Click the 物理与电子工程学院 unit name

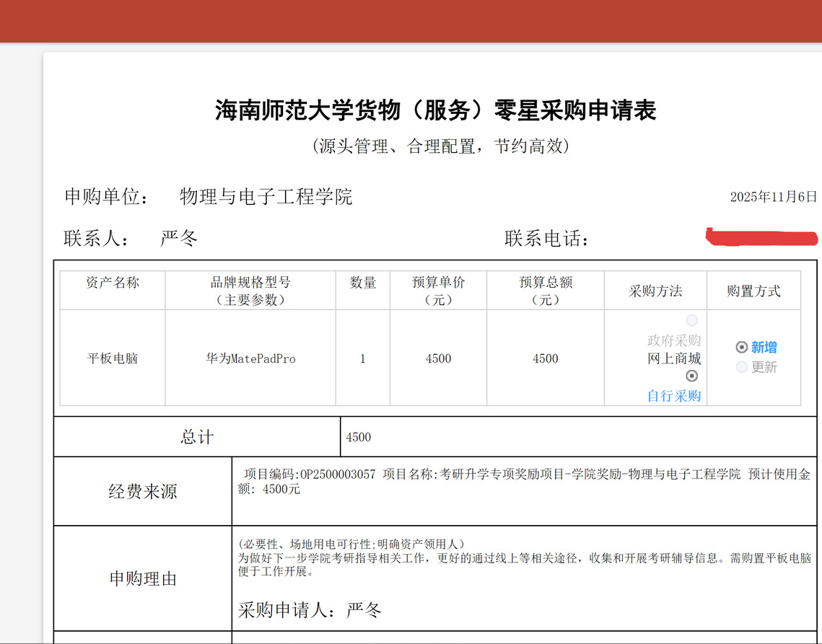coord(266,197)
